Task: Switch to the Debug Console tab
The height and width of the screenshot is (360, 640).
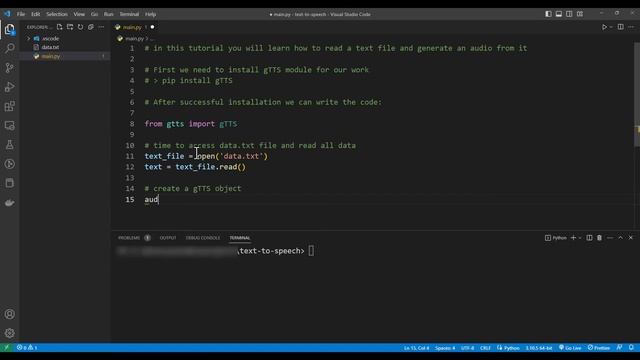Action: [x=203, y=238]
